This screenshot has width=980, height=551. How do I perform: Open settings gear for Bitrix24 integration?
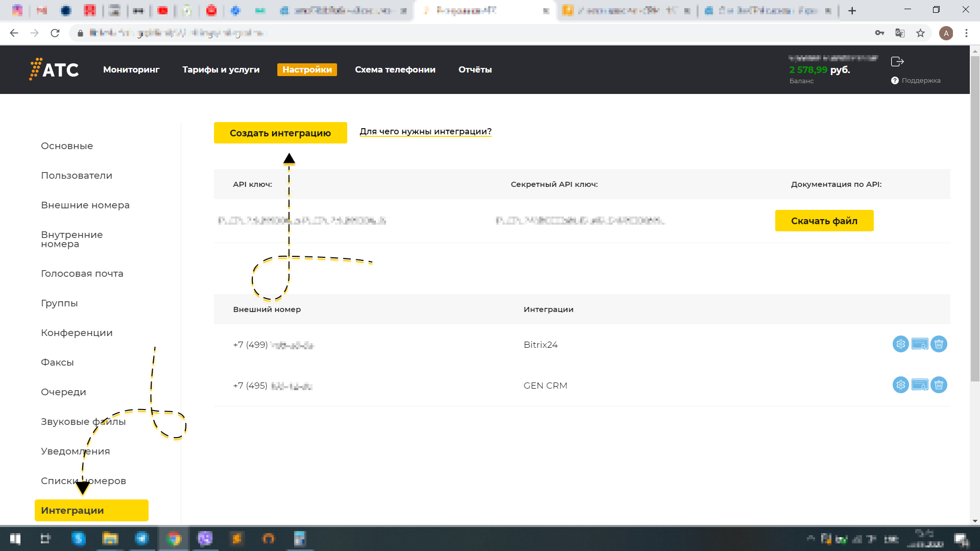pyautogui.click(x=900, y=344)
